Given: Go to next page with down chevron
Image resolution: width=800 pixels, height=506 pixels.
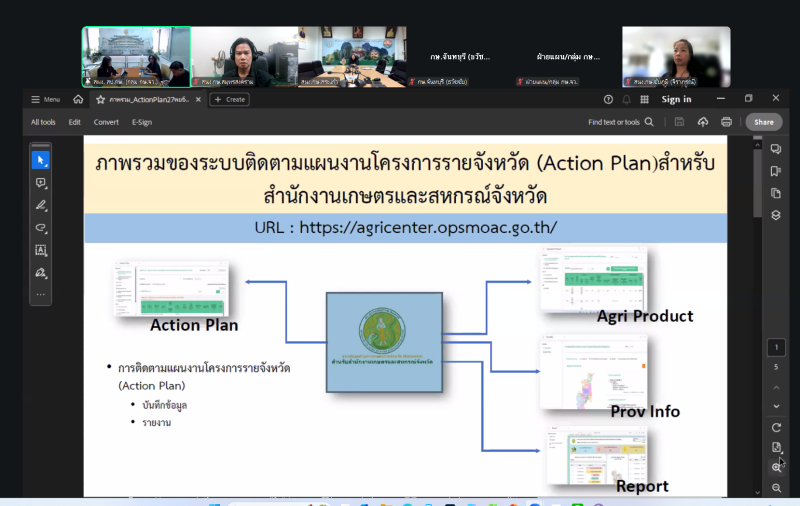Looking at the screenshot, I should 776,406.
